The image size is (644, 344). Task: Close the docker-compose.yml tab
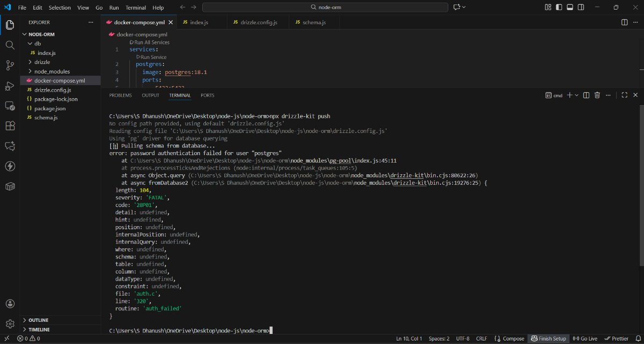pos(170,22)
